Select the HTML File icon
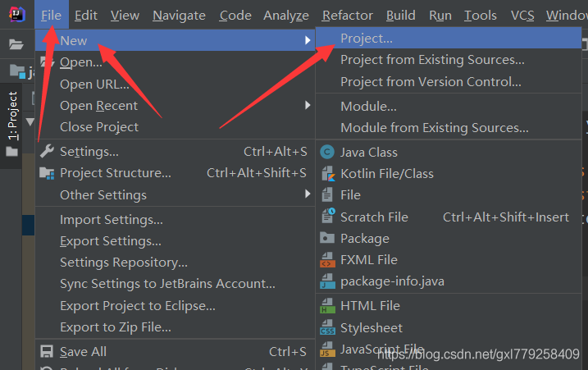 (x=327, y=306)
